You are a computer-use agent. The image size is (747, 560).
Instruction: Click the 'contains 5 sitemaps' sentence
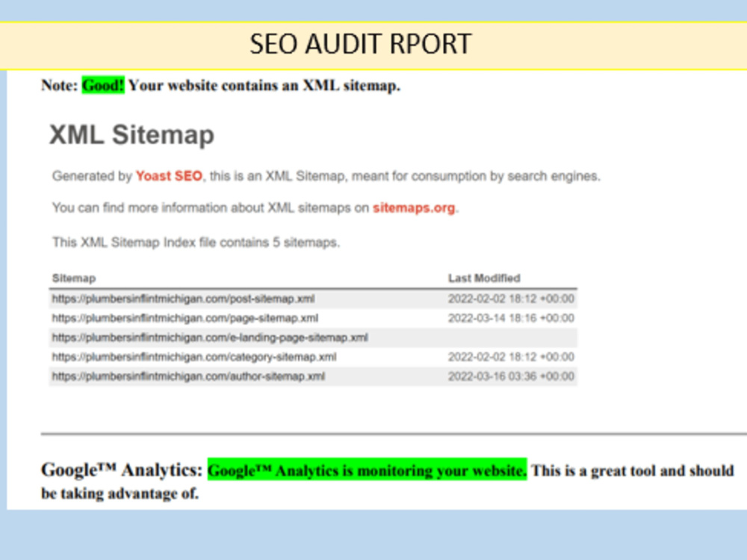tap(196, 243)
